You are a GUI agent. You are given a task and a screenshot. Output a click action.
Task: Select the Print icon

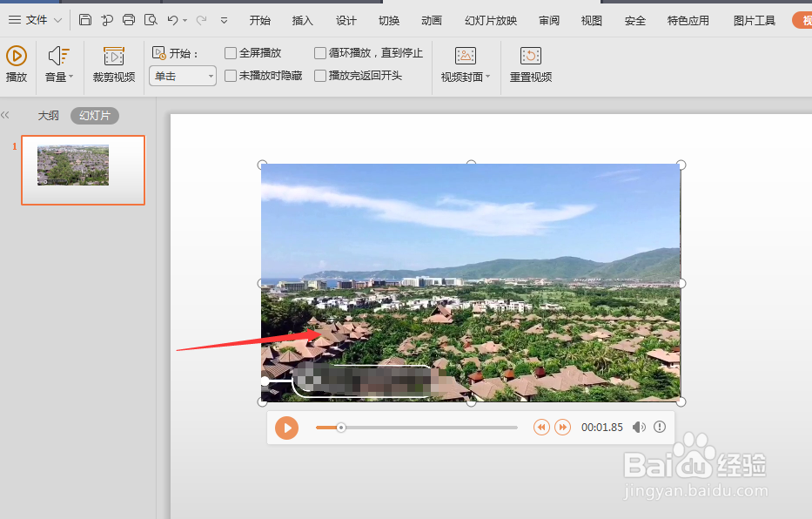(x=129, y=18)
